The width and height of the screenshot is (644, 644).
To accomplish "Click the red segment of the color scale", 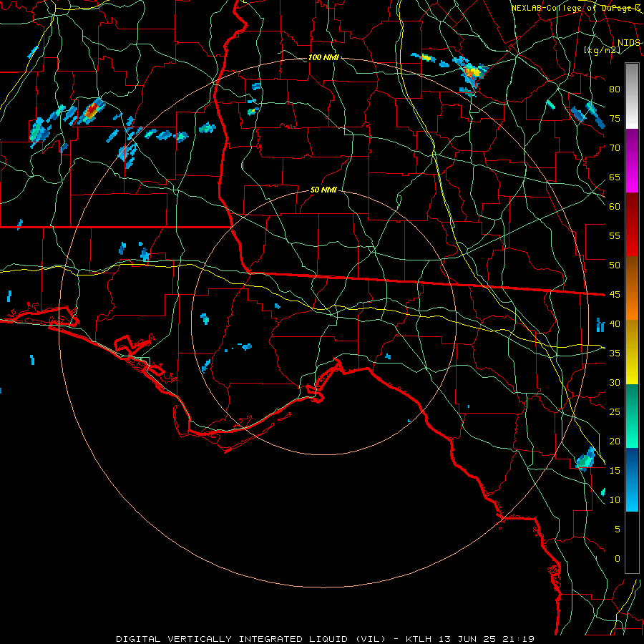I will (632, 225).
